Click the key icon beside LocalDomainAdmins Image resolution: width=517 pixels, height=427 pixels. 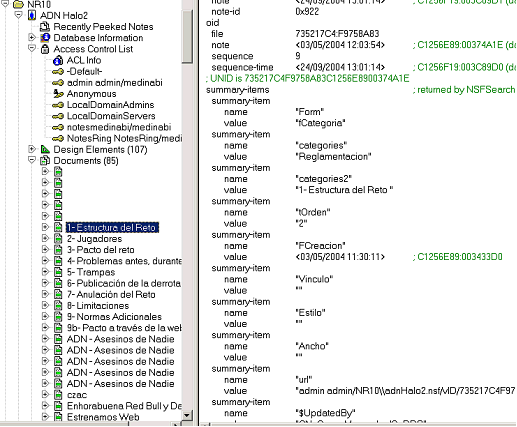[x=58, y=105]
